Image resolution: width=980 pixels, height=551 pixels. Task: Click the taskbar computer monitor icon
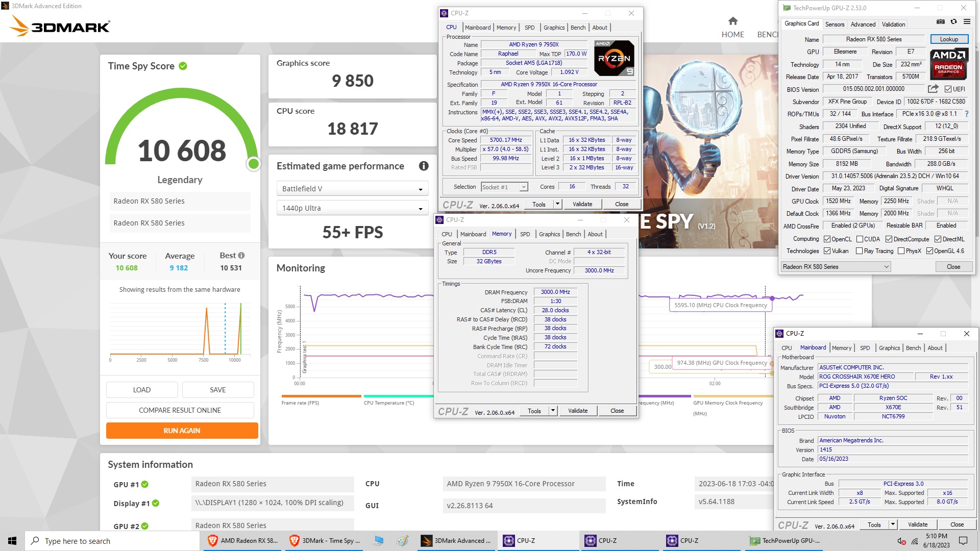(x=378, y=541)
